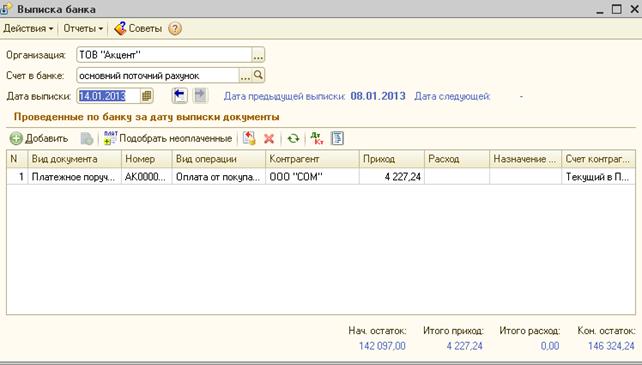This screenshot has height=365, width=642.
Task: Select the Платежное поруч... cell
Action: [75, 177]
